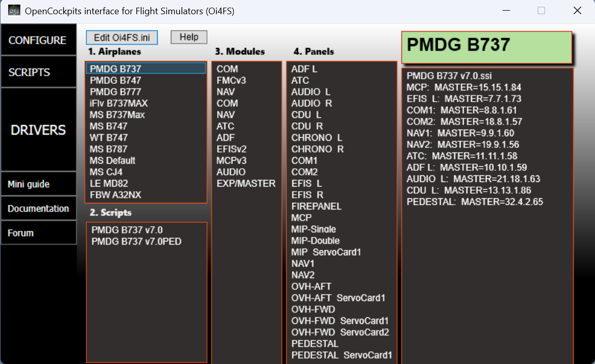
Task: Switch to the SCRIPTS section
Action: pos(38,72)
